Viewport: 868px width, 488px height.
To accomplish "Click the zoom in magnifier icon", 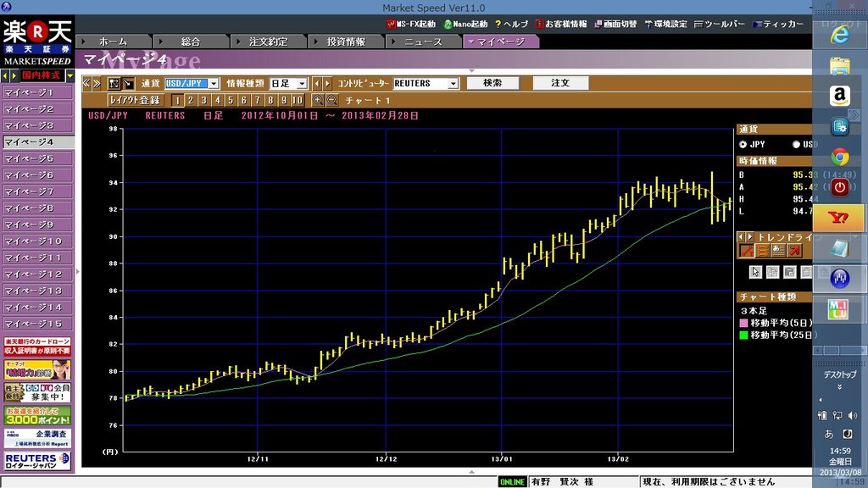I will click(x=318, y=100).
